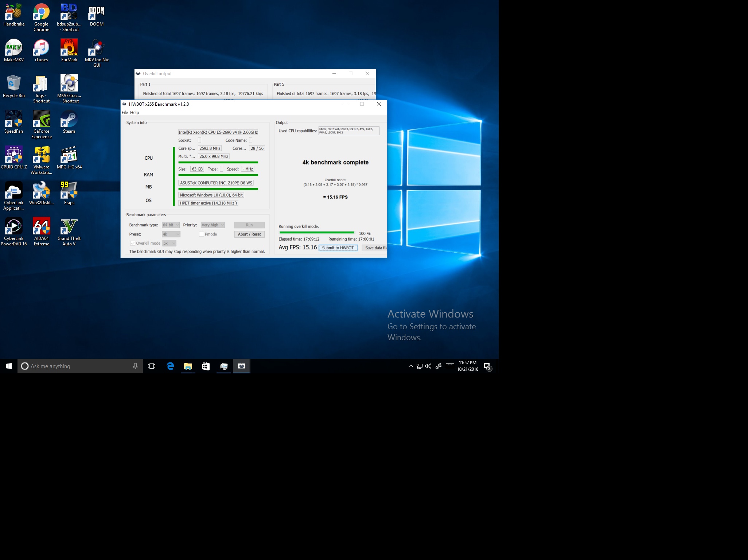
Task: Select the Steam desktop icon
Action: pos(69,122)
